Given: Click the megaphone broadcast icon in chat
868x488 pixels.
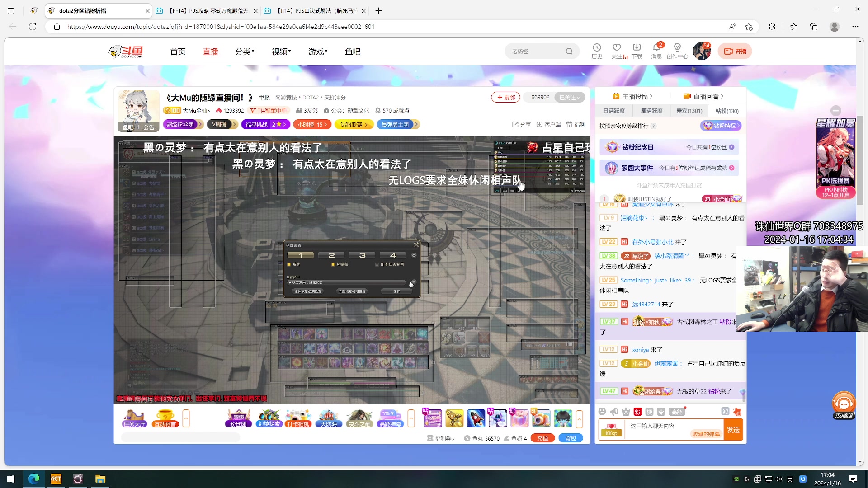Looking at the screenshot, I should click(614, 412).
